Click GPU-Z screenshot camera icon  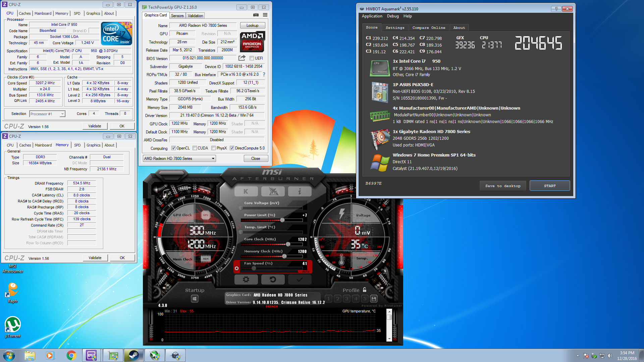point(256,15)
